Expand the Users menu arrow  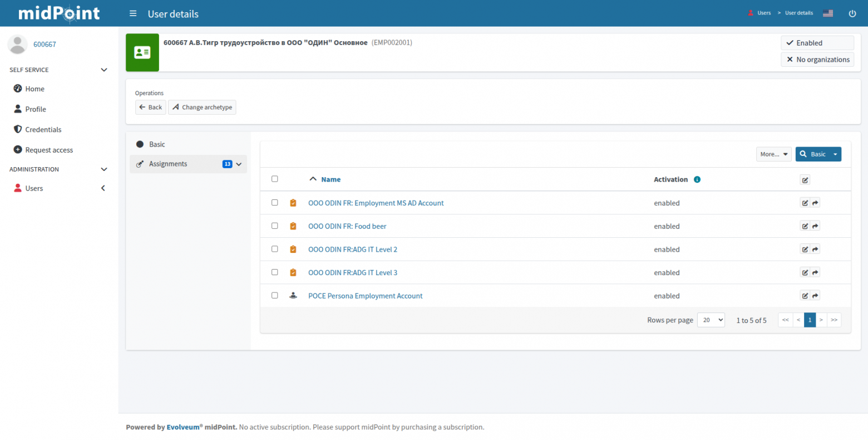tap(103, 188)
